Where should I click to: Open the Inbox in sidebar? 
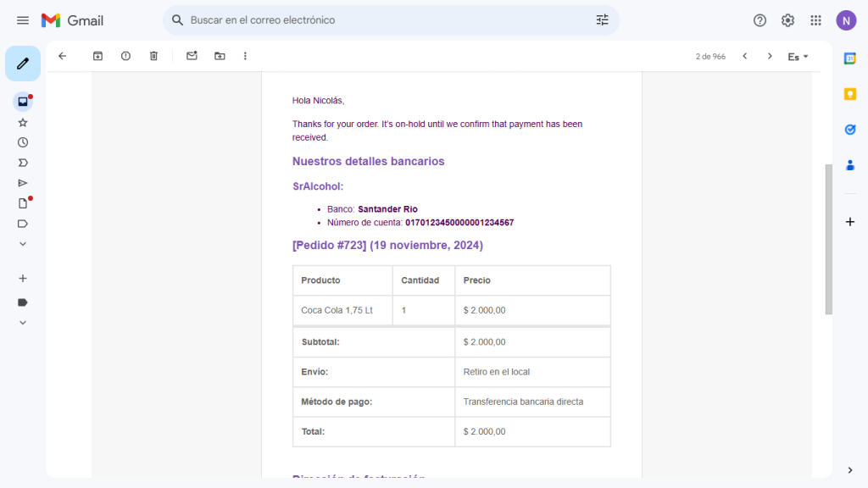[x=23, y=102]
